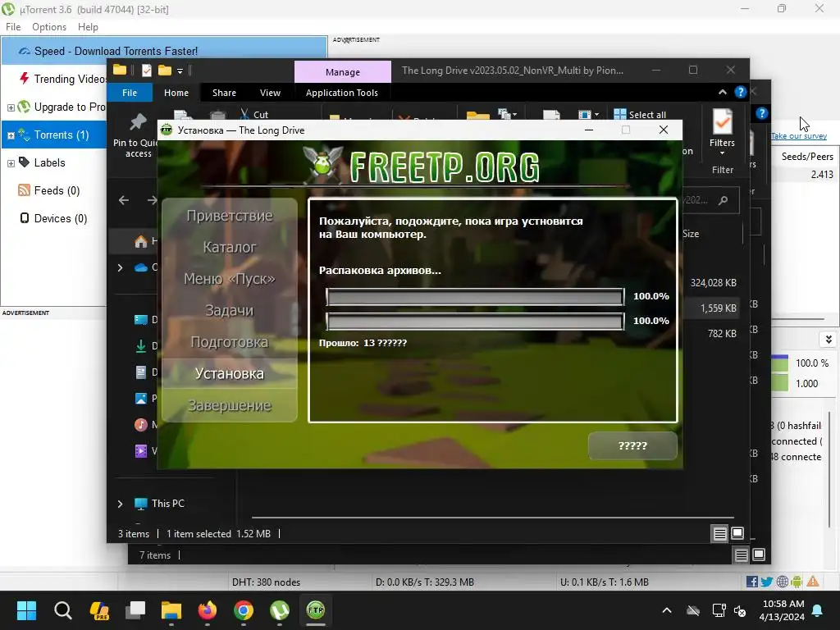840x630 pixels.
Task: Click Pin to Quick access in Explorer
Action: coord(137,135)
